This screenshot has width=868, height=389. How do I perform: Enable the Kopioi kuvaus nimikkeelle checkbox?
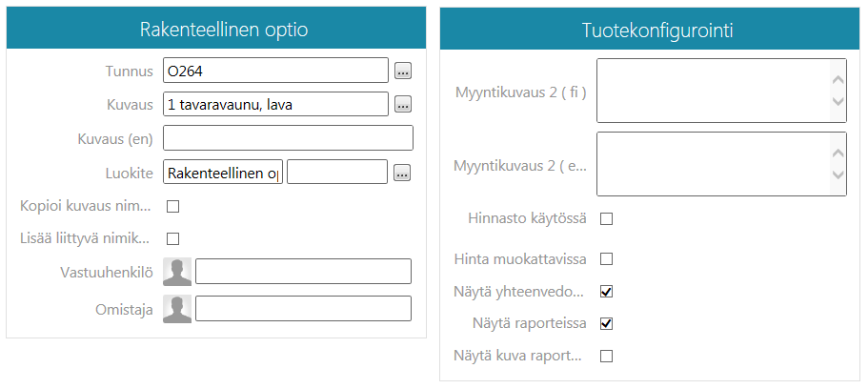(173, 206)
